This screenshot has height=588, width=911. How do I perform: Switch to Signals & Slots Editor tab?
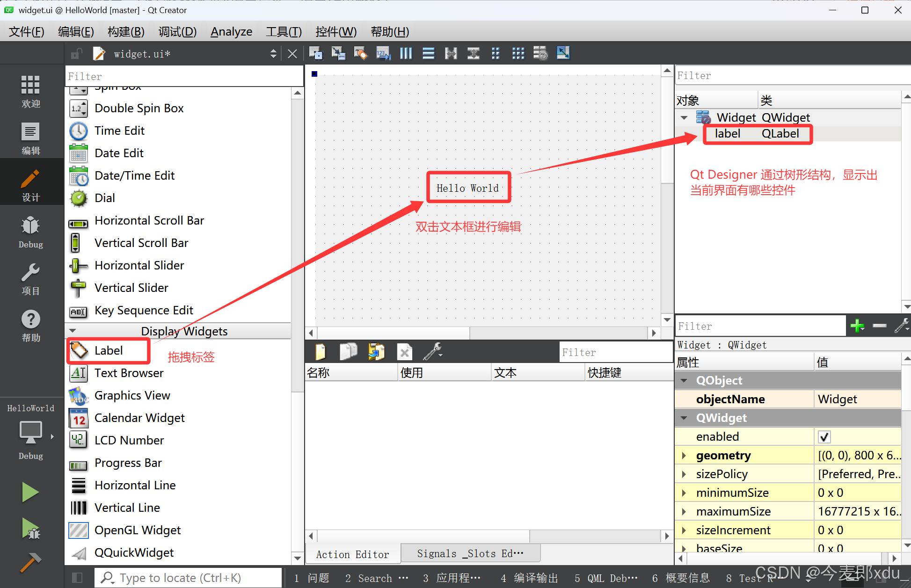(x=470, y=554)
